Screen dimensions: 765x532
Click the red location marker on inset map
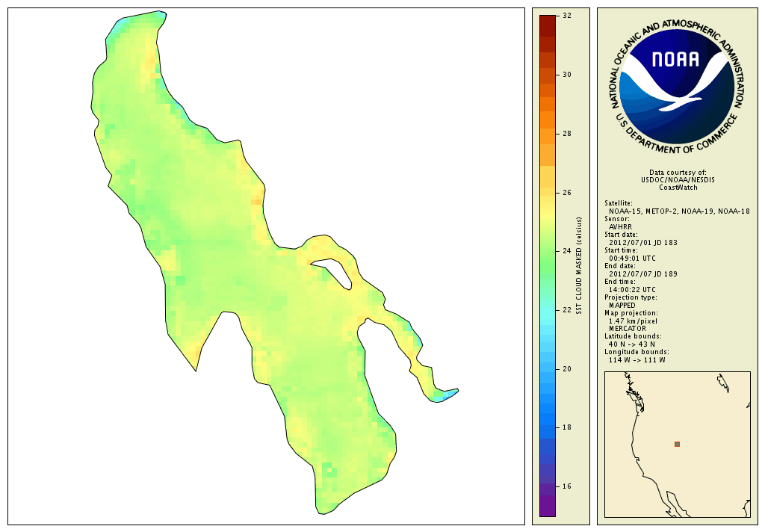pyautogui.click(x=677, y=444)
